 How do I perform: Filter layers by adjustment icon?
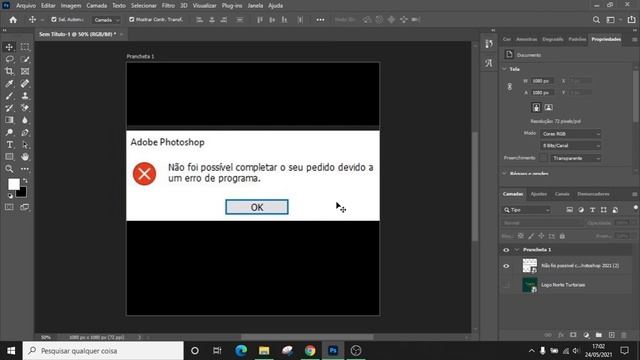tap(581, 210)
